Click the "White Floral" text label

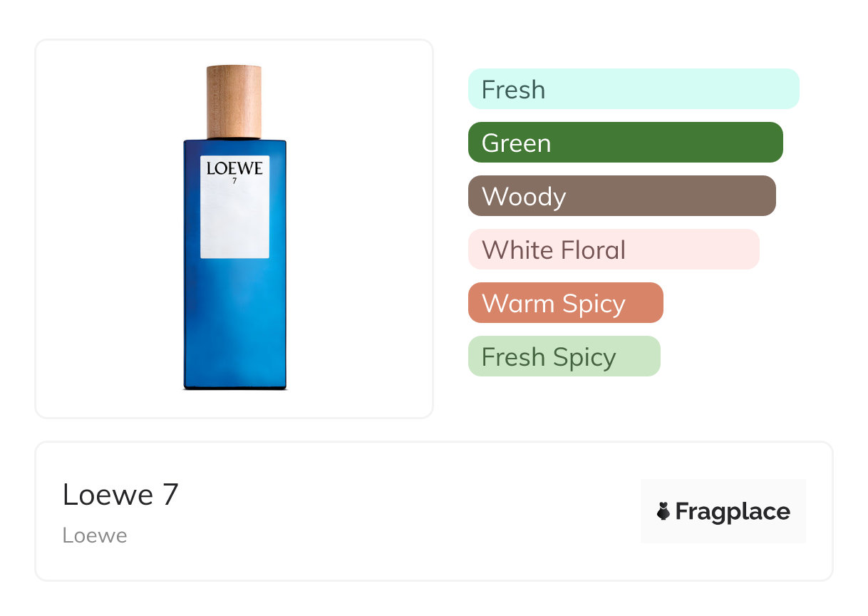[x=554, y=250]
